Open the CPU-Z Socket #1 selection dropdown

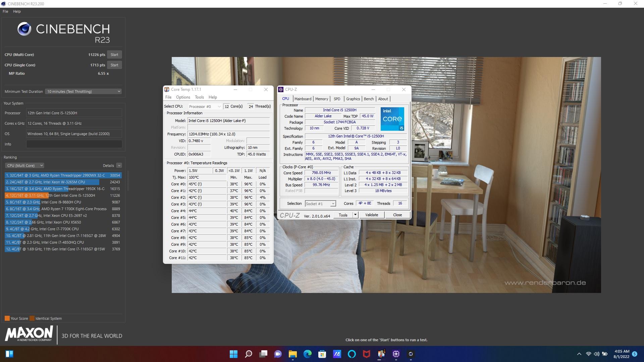pyautogui.click(x=320, y=204)
